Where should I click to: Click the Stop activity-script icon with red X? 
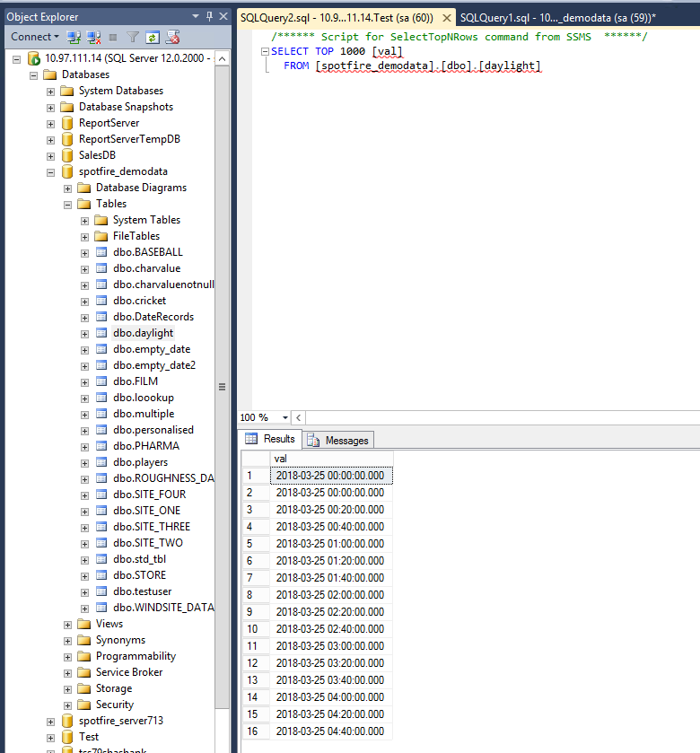173,37
